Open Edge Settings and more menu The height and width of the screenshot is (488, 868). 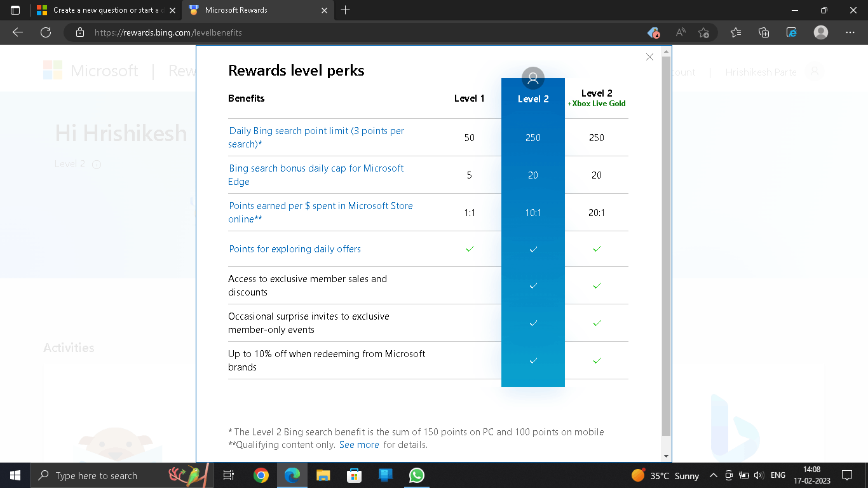850,32
